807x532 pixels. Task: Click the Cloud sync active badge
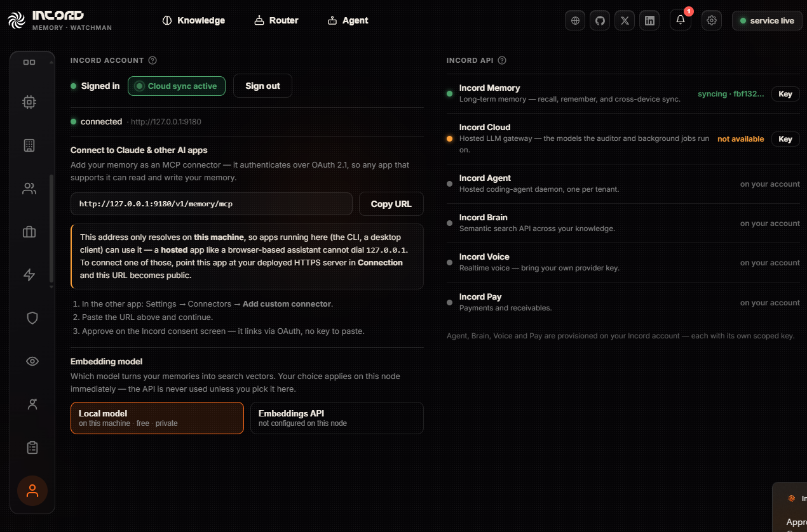(x=177, y=86)
